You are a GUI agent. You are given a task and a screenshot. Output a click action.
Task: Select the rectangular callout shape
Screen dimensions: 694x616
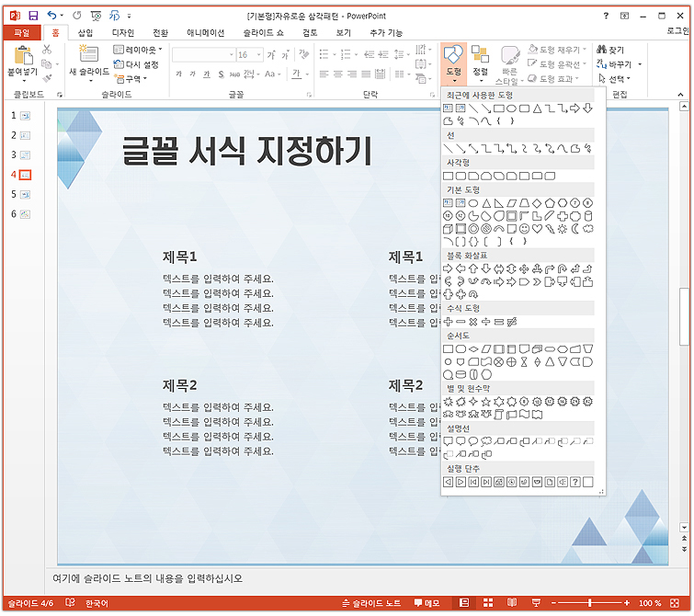[448, 441]
